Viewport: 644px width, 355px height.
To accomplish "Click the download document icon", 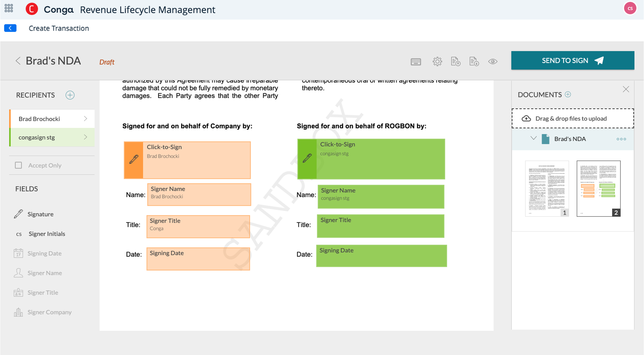I will [474, 61].
